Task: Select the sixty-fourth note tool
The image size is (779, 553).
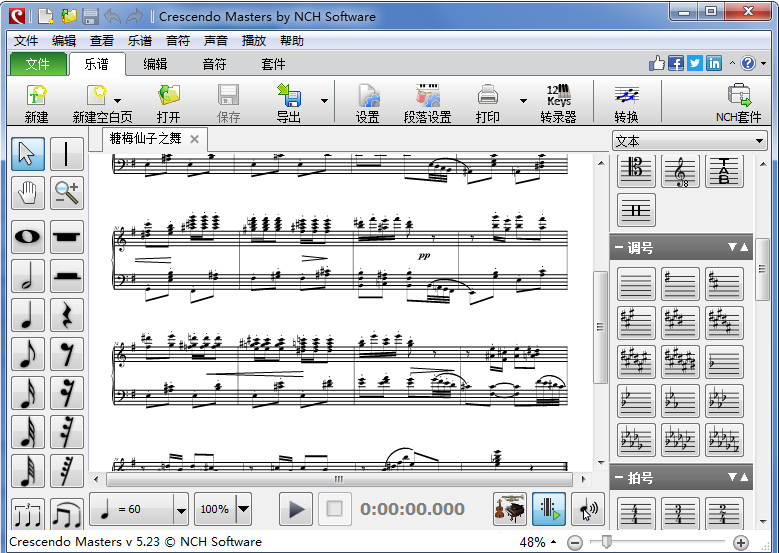Action: point(28,471)
